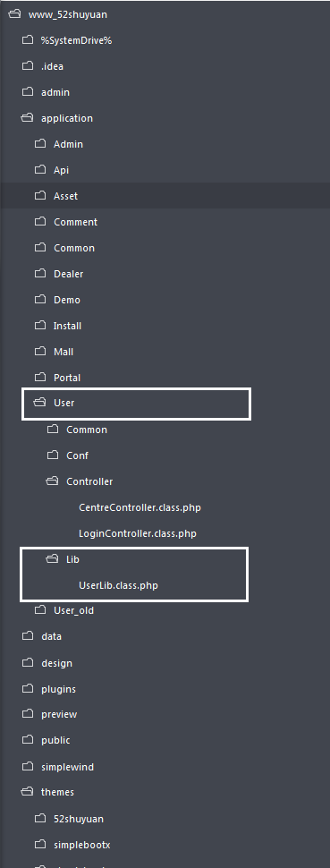This screenshot has height=868, width=330.
Task: Click the .idea folder icon
Action: [x=28, y=66]
